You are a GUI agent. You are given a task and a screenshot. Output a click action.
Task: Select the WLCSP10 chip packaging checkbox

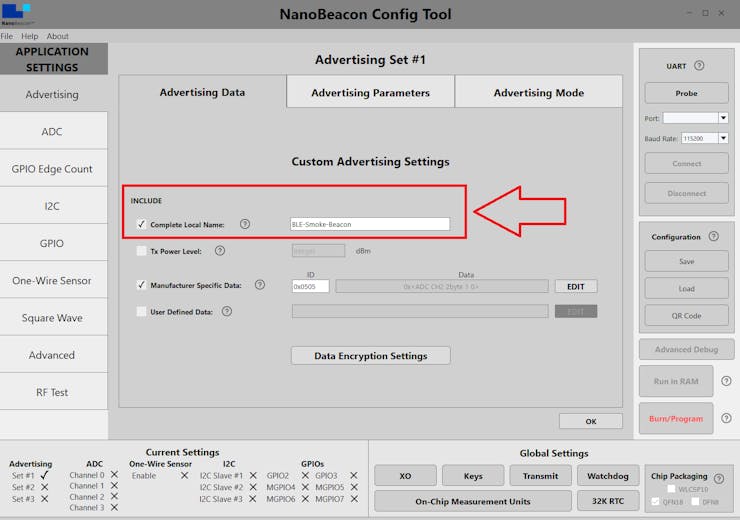[671, 489]
